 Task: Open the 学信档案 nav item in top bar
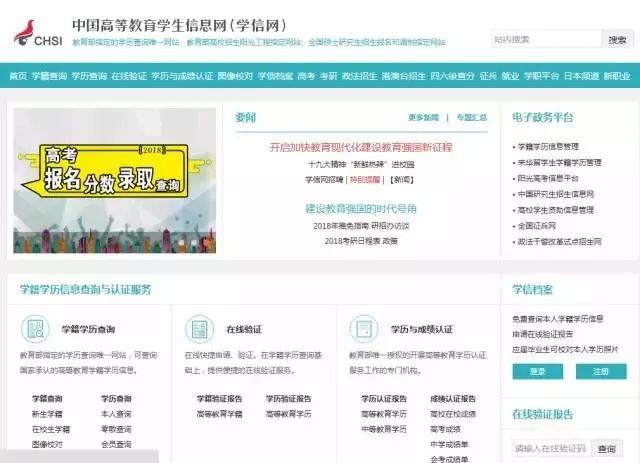tap(275, 76)
